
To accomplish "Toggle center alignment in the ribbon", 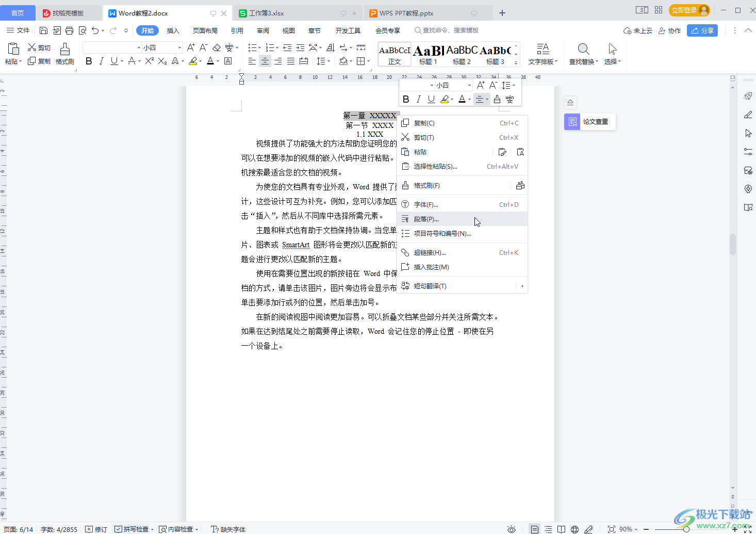I will 265,61.
